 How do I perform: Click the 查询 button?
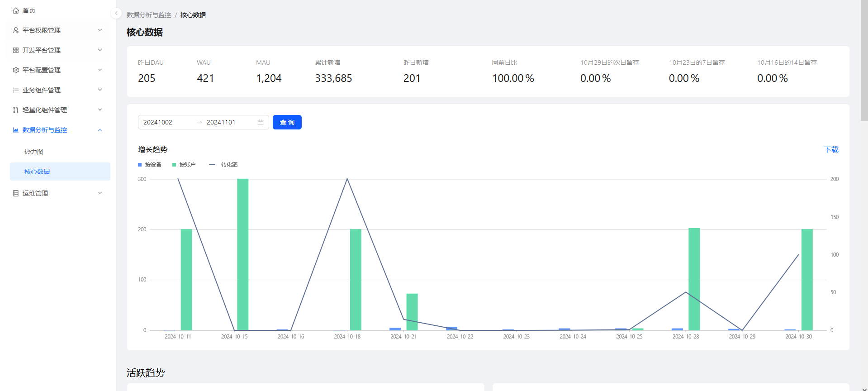(287, 122)
